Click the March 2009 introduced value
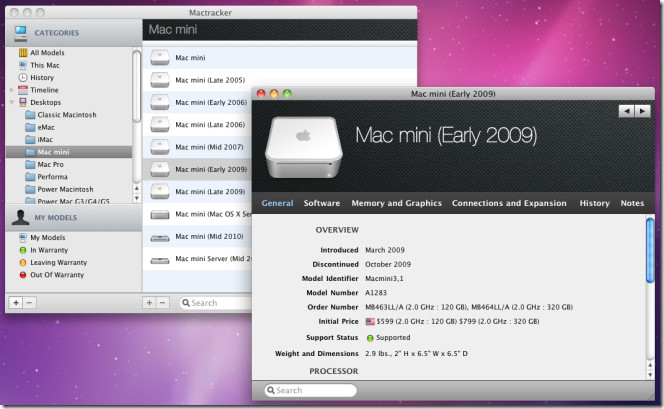664x409 pixels. (385, 250)
